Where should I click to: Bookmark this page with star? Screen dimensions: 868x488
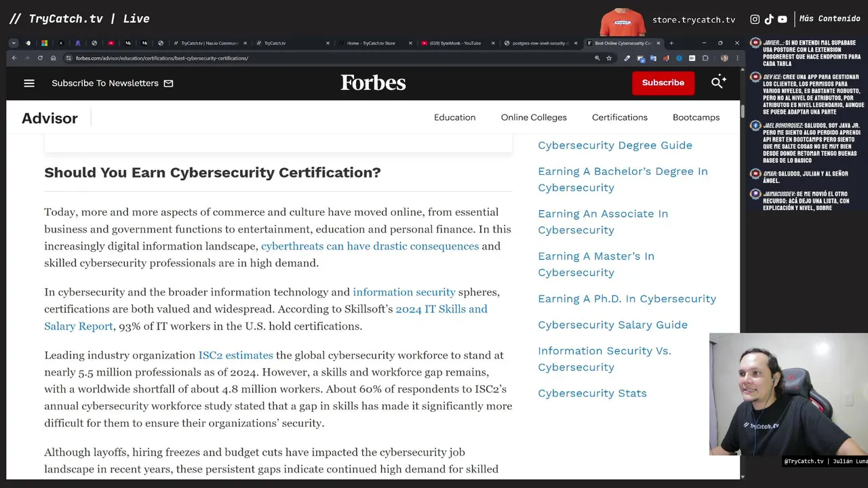point(609,58)
